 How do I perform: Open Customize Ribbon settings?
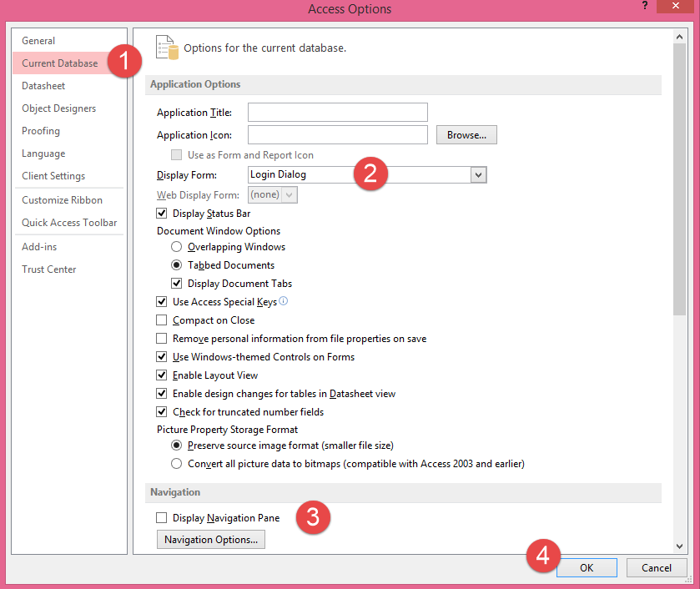tap(63, 200)
